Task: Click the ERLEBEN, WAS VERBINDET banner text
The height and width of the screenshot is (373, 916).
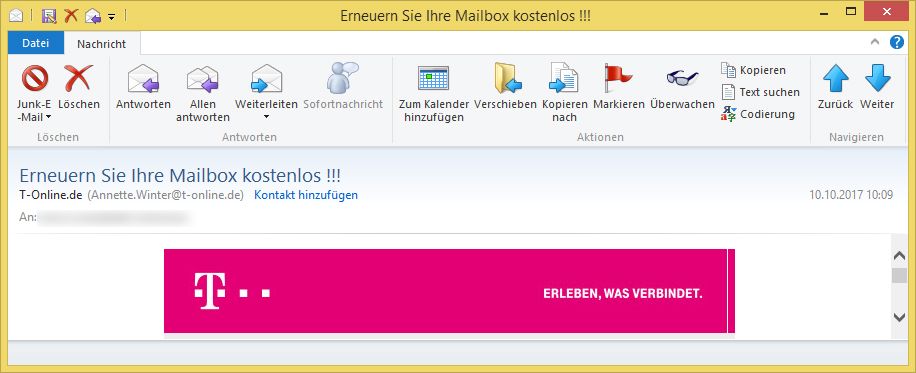Action: tap(623, 293)
